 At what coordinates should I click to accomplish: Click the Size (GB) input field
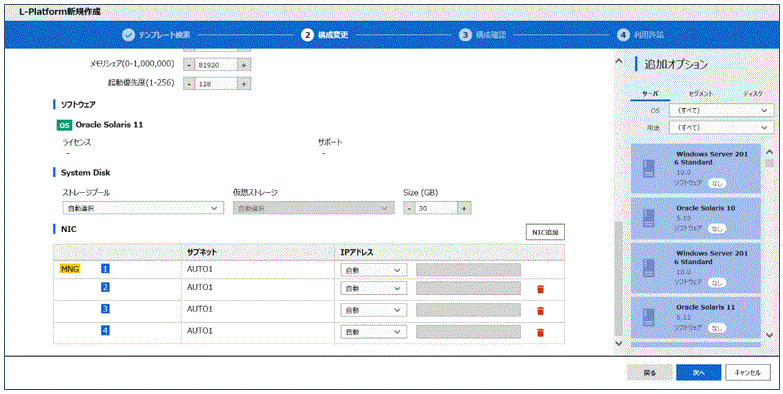[x=436, y=208]
